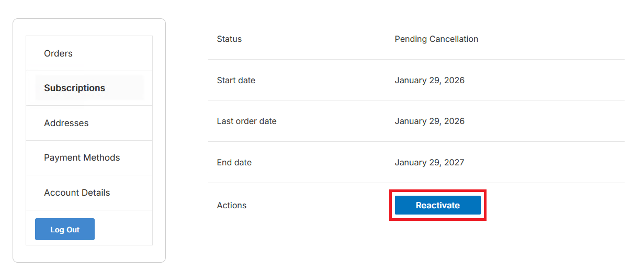Click the Pending Cancellation status text
This screenshot has height=270, width=644.
[436, 39]
